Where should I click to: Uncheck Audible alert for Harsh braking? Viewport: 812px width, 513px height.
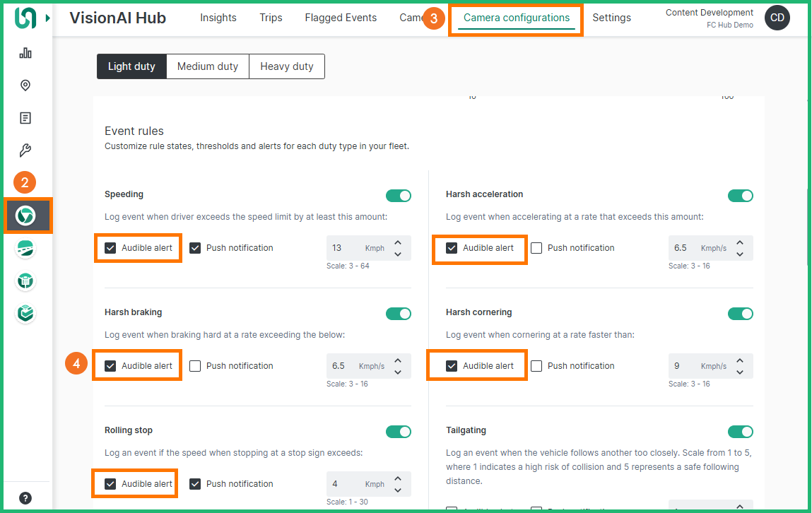tap(110, 366)
